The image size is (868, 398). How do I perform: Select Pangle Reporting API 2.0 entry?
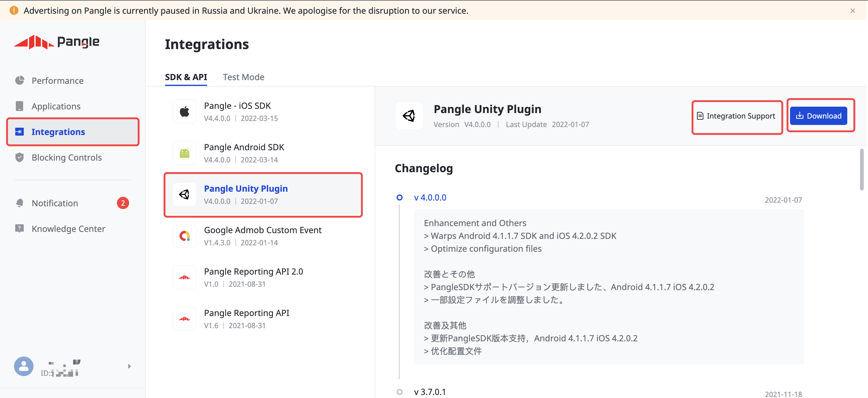pos(263,278)
